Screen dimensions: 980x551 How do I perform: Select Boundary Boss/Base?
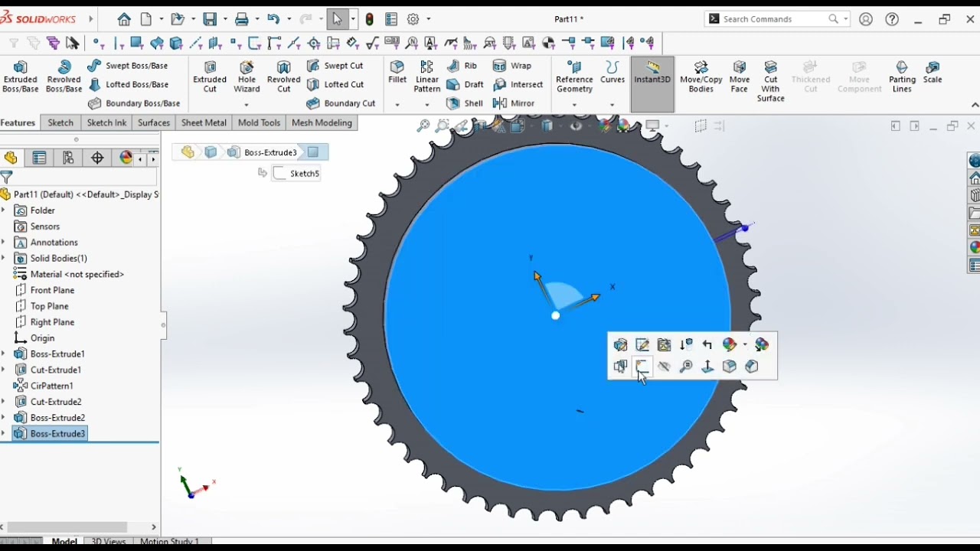pos(134,103)
